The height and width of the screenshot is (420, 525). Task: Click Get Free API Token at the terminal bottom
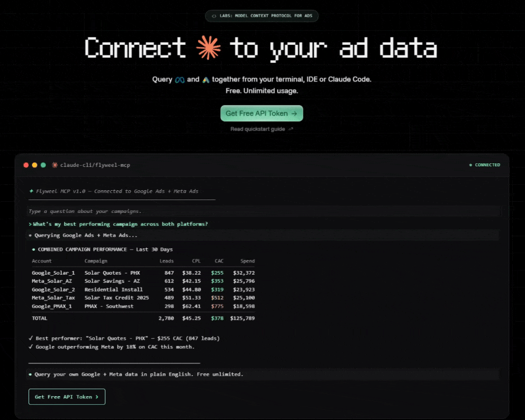click(x=66, y=397)
